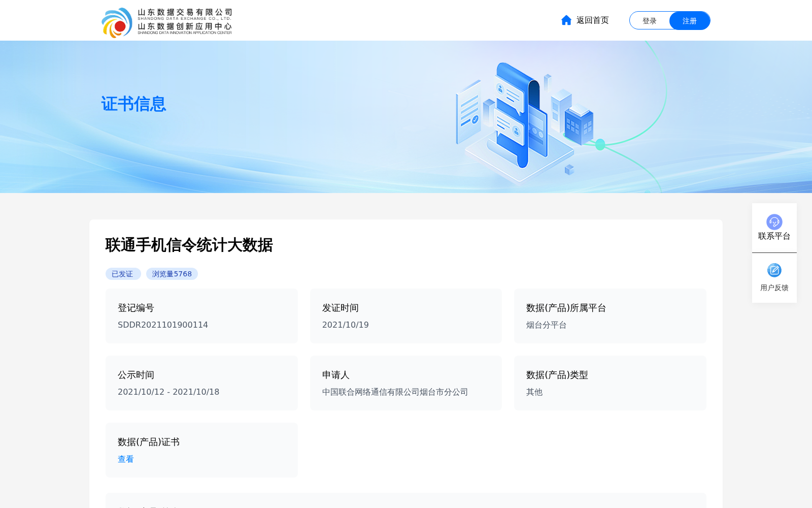Click the 发证时间 field label
The width and height of the screenshot is (812, 508).
(341, 308)
